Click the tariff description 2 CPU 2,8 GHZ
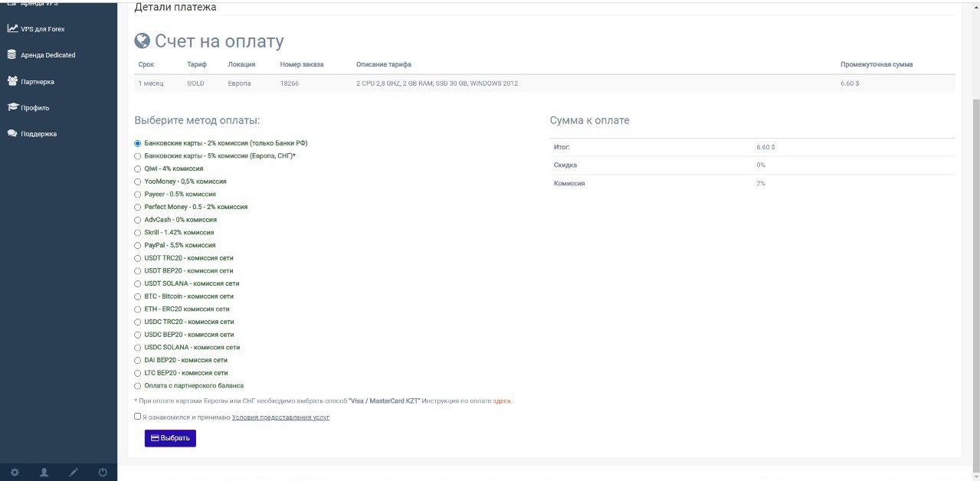The image size is (980, 481). [437, 83]
